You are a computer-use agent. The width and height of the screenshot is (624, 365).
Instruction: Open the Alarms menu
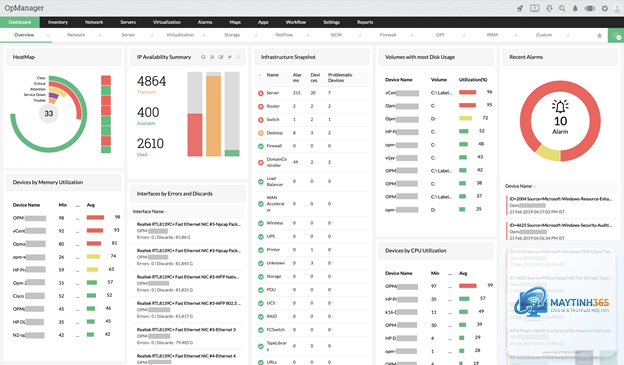point(205,22)
